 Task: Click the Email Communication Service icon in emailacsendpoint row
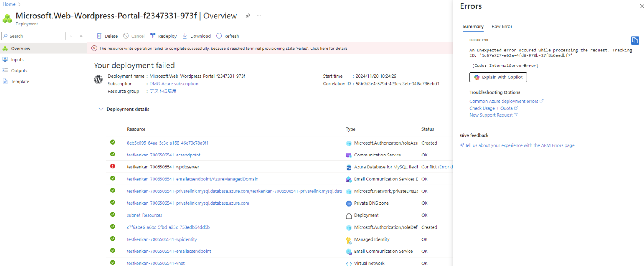coord(349,252)
